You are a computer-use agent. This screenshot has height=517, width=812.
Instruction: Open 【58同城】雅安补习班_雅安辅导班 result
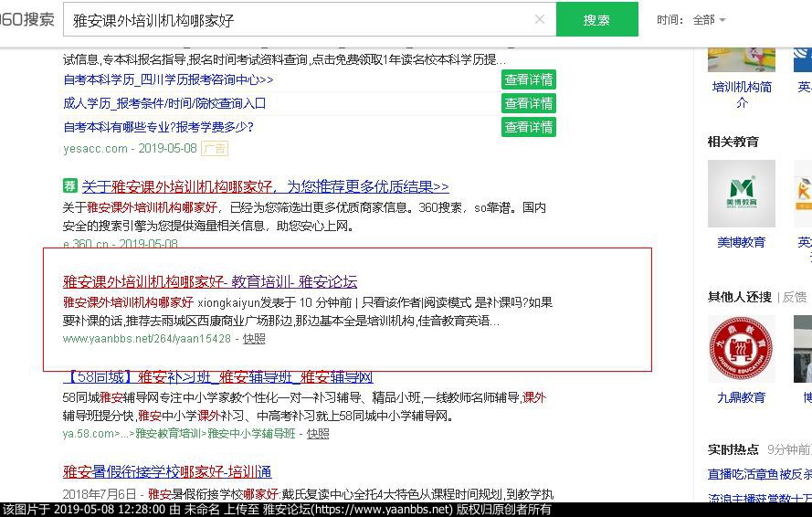pyautogui.click(x=217, y=376)
